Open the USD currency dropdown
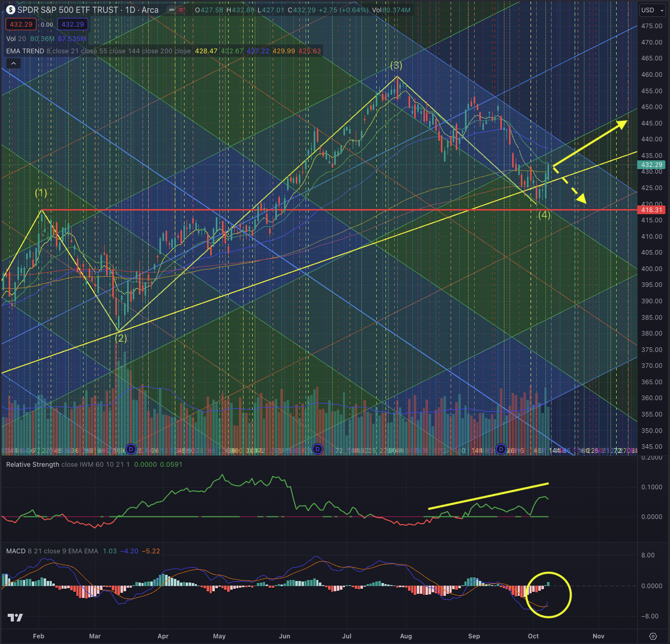Screen dimensions: 670x644 coord(652,10)
